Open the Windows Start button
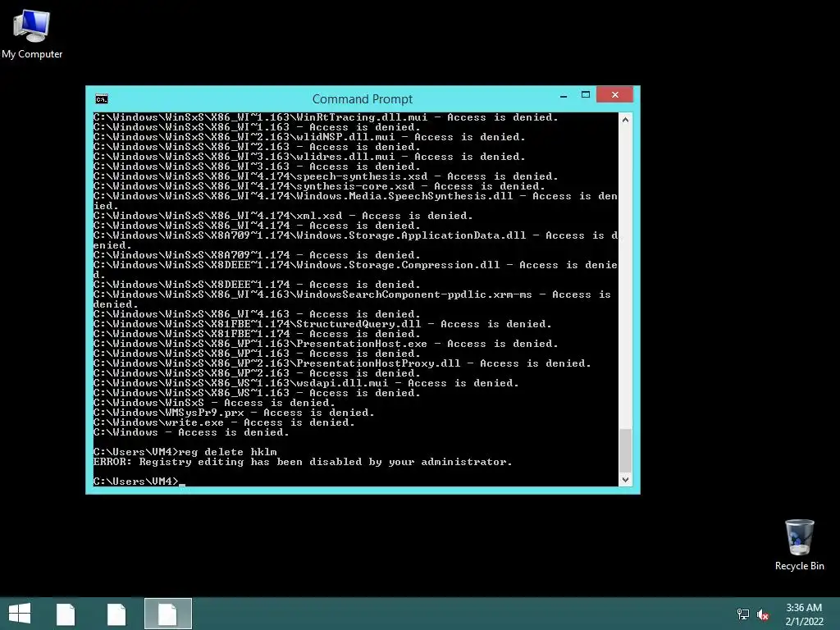 click(20, 614)
